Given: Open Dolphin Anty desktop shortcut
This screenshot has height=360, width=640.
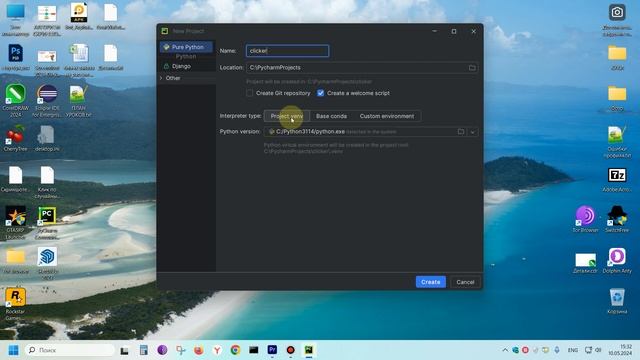Looking at the screenshot, I should (x=617, y=260).
